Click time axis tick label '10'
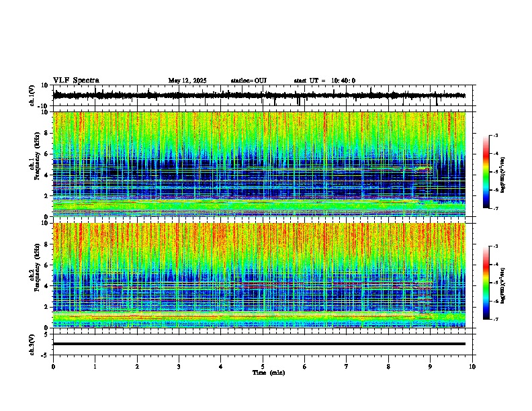 [x=472, y=367]
